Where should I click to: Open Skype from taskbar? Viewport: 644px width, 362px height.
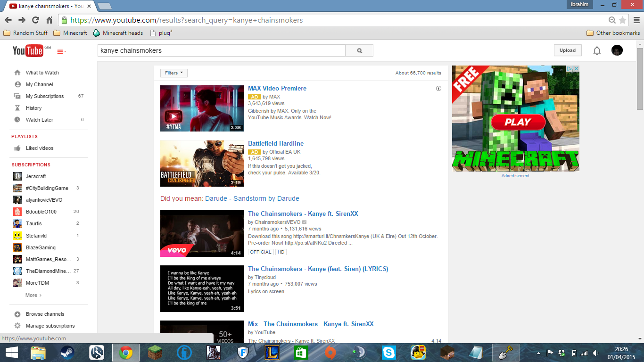click(x=389, y=353)
